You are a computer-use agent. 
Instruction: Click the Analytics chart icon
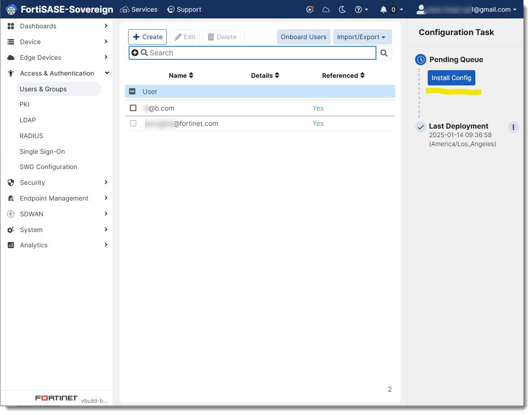click(11, 245)
